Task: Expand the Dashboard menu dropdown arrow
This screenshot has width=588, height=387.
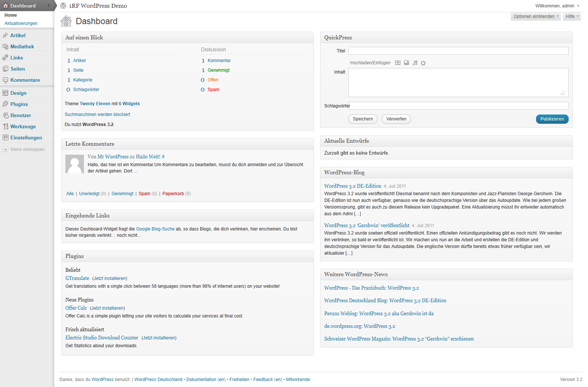Action: 49,6
